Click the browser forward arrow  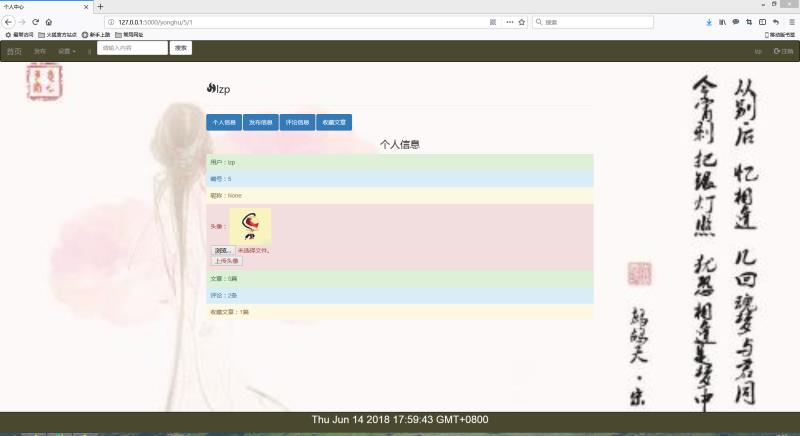[x=22, y=22]
